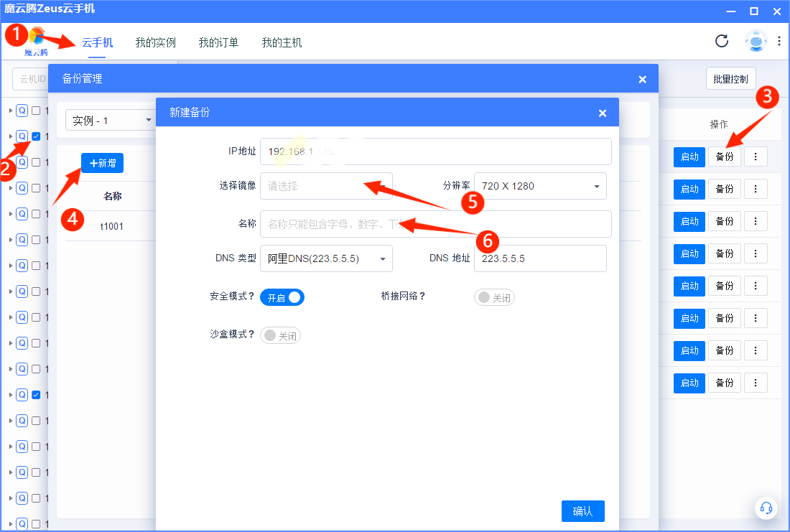Image resolution: width=790 pixels, height=532 pixels.
Task: Expand the DNS 类型 dropdown
Action: point(326,258)
